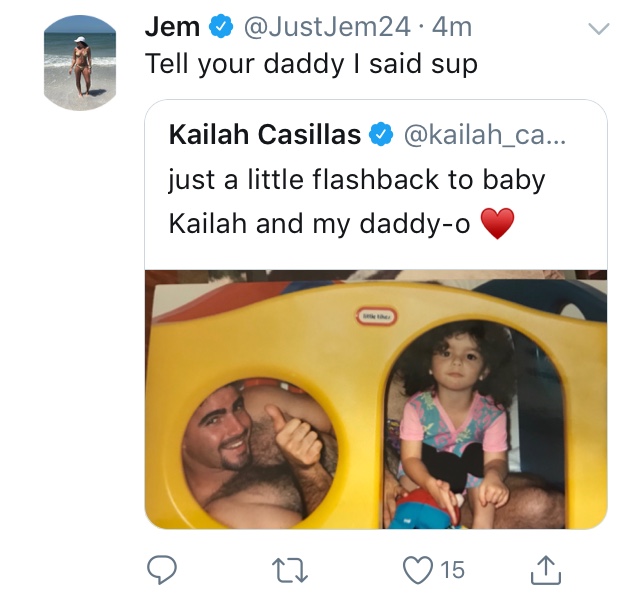
Task: Open the reply speech bubble icon
Action: [162, 569]
